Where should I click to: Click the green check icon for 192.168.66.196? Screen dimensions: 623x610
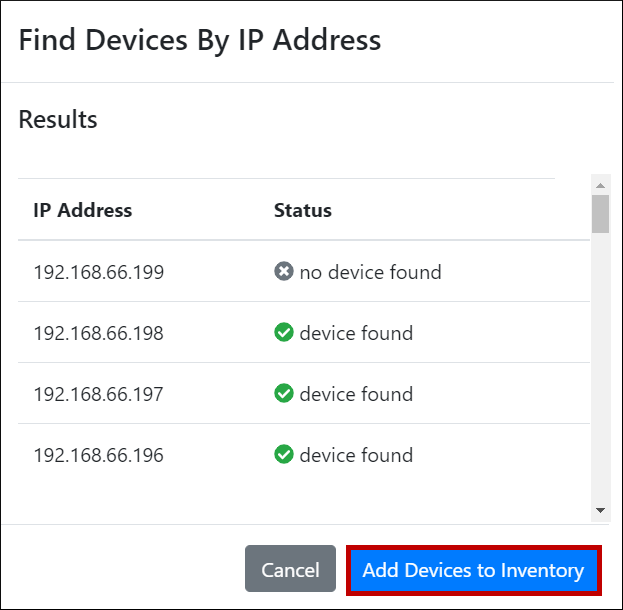coord(284,455)
